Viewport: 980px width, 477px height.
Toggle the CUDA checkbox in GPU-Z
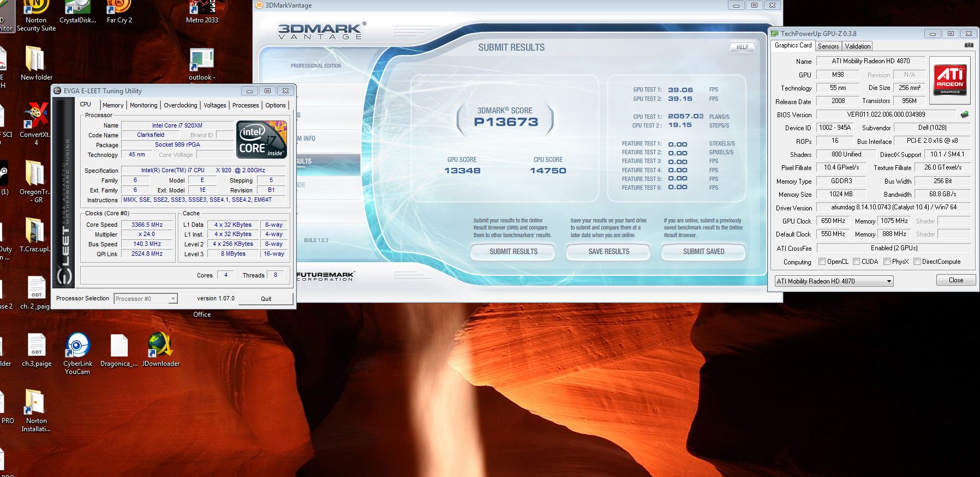pos(856,262)
